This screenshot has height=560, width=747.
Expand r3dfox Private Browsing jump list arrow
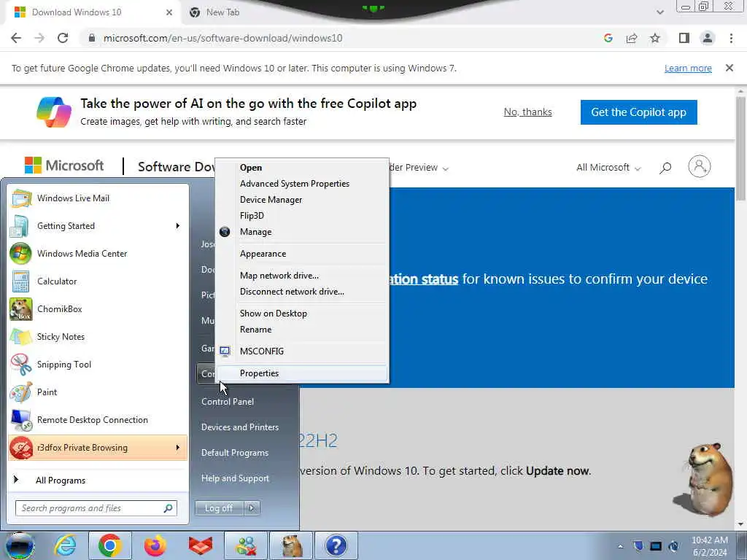coord(178,448)
